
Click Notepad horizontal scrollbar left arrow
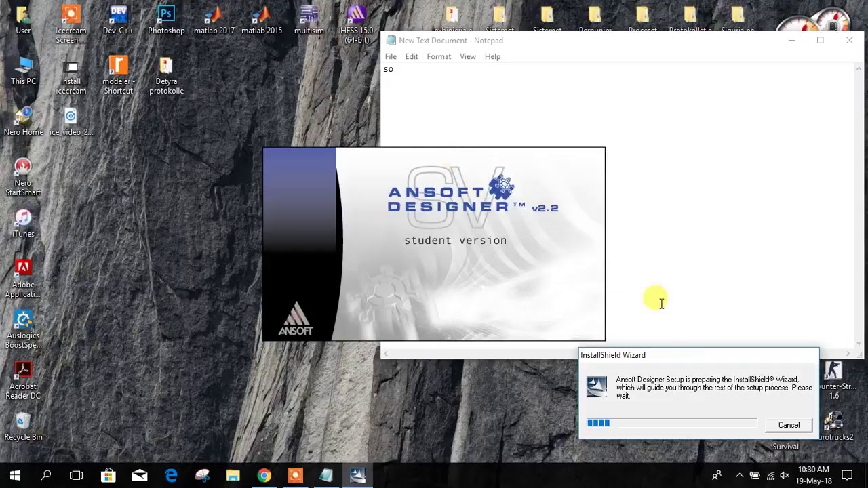(386, 354)
